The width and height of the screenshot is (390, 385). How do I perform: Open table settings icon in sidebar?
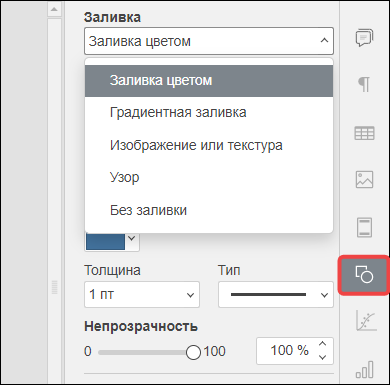coord(364,133)
